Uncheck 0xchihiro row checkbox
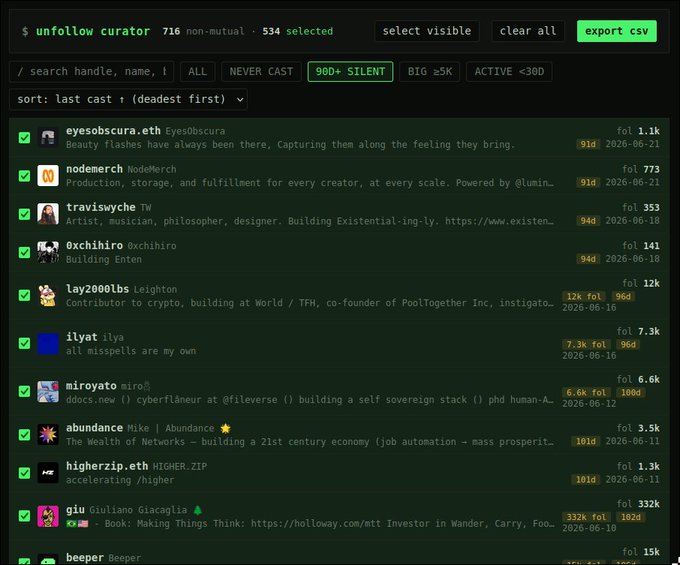Viewport: 680px width, 565px height. pyautogui.click(x=24, y=252)
